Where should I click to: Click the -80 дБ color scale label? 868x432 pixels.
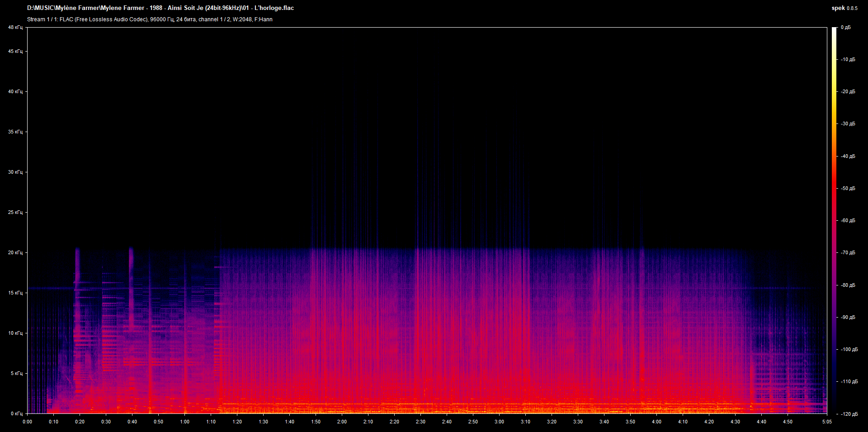click(x=848, y=285)
